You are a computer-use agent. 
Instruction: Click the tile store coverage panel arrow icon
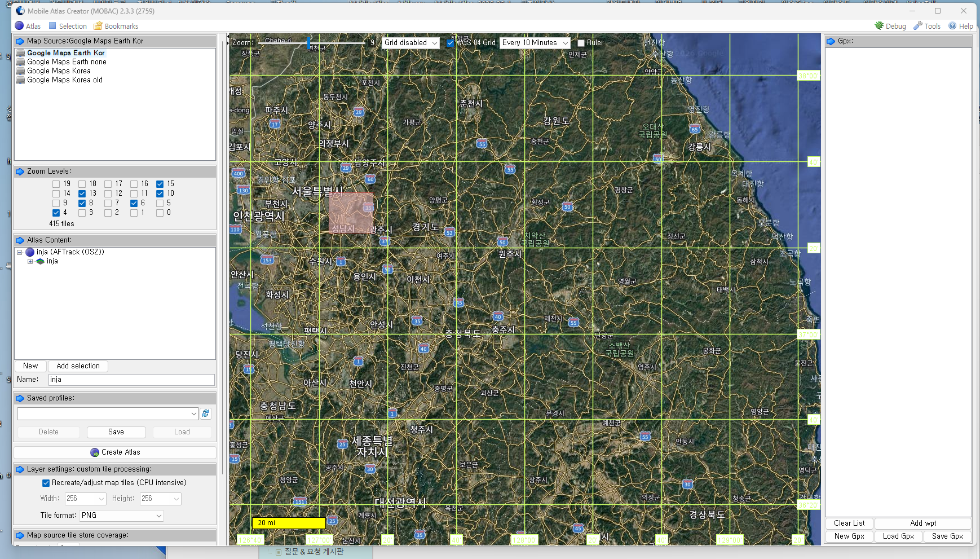click(x=20, y=535)
